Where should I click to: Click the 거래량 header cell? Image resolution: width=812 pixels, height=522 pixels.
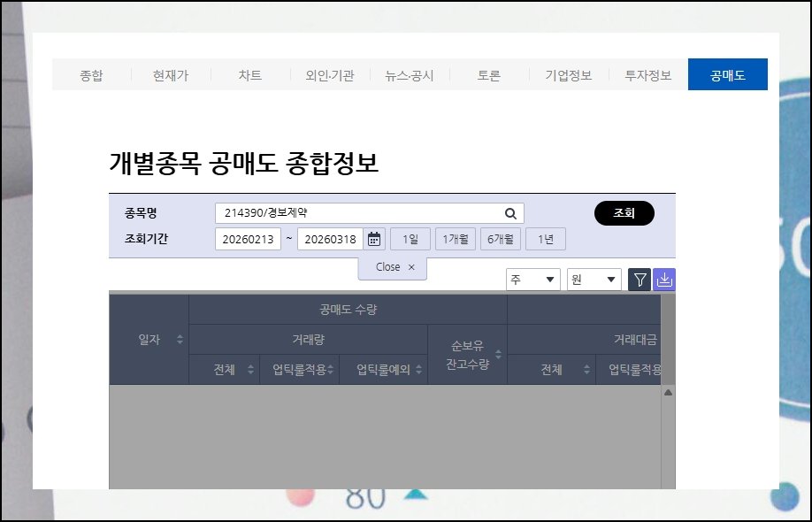pos(309,340)
